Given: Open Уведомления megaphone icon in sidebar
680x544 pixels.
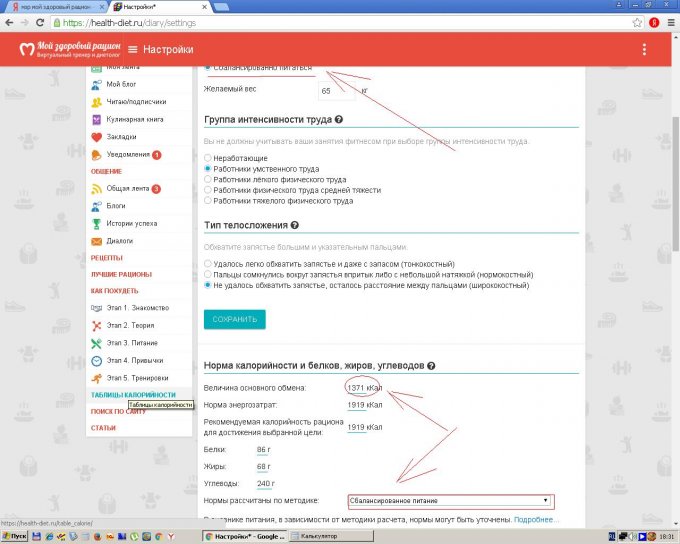Looking at the screenshot, I should (x=96, y=155).
